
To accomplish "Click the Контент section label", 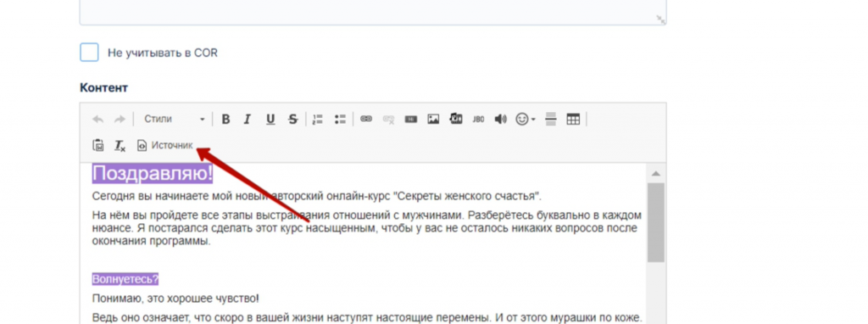I will 104,87.
